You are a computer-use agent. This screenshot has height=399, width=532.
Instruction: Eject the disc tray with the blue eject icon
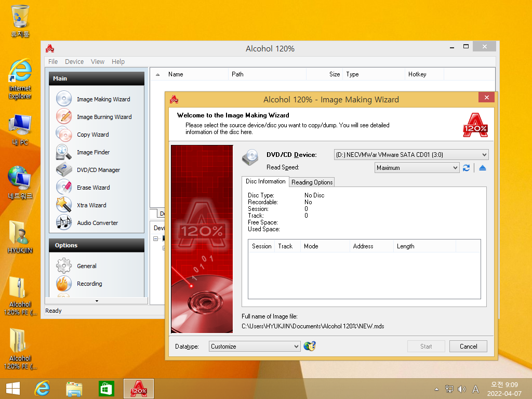(483, 168)
